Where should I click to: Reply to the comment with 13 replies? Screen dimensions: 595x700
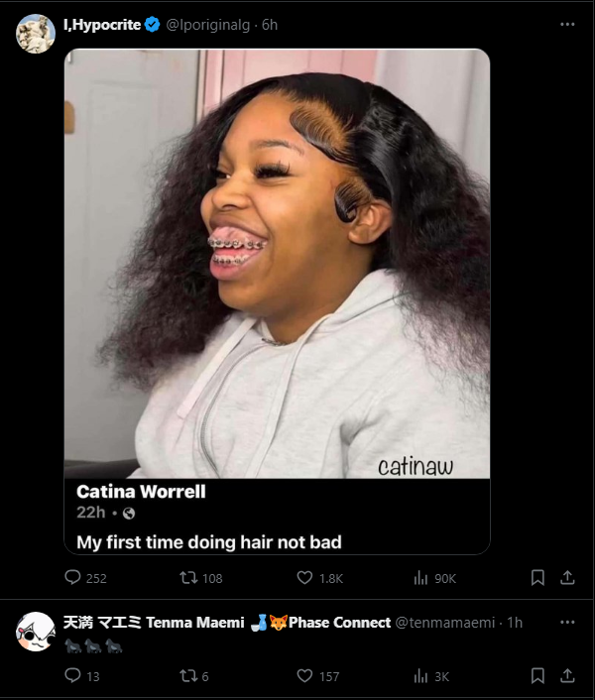click(82, 675)
